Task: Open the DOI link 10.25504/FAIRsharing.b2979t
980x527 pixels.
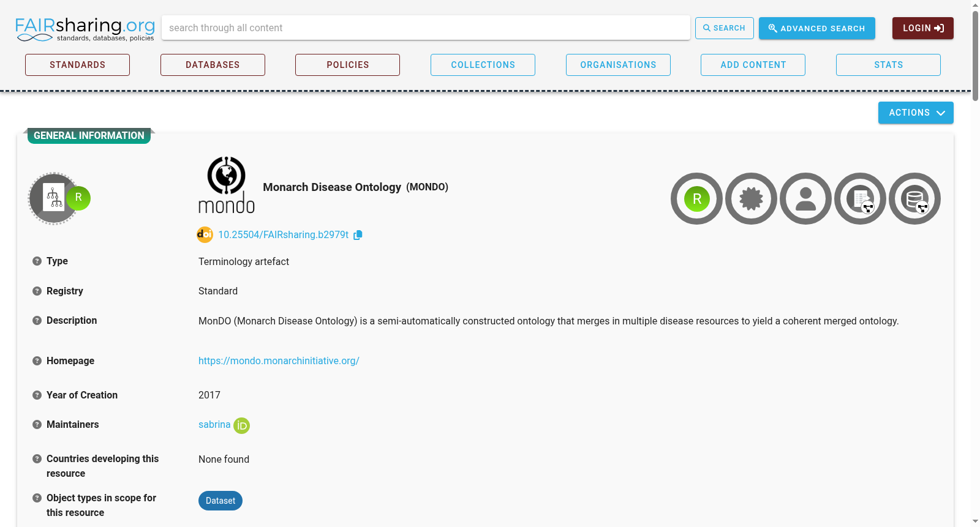Action: [284, 235]
